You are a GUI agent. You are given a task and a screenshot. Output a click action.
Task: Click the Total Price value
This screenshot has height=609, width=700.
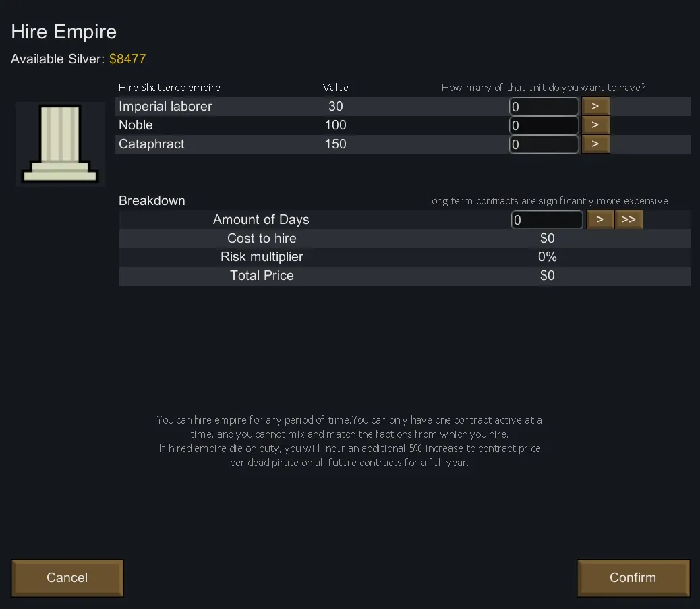click(548, 276)
